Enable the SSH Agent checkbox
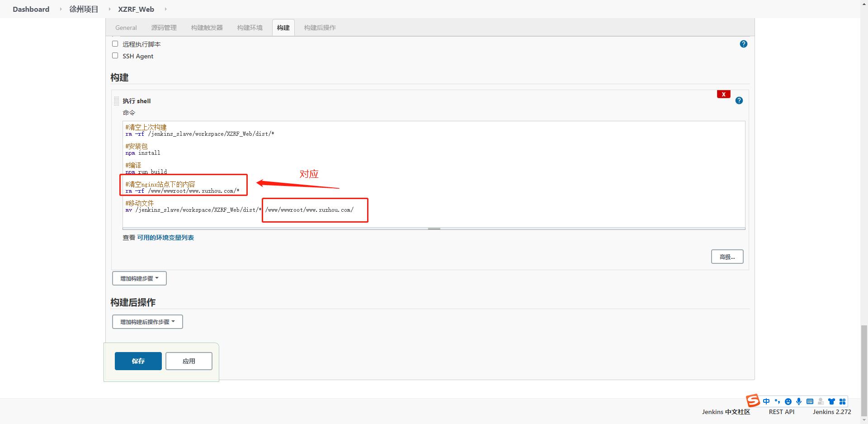 (115, 56)
